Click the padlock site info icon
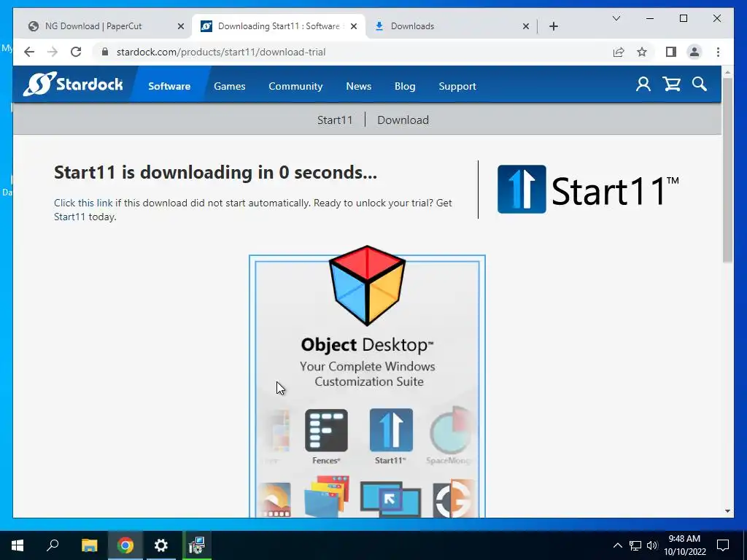747x560 pixels. [x=105, y=52]
